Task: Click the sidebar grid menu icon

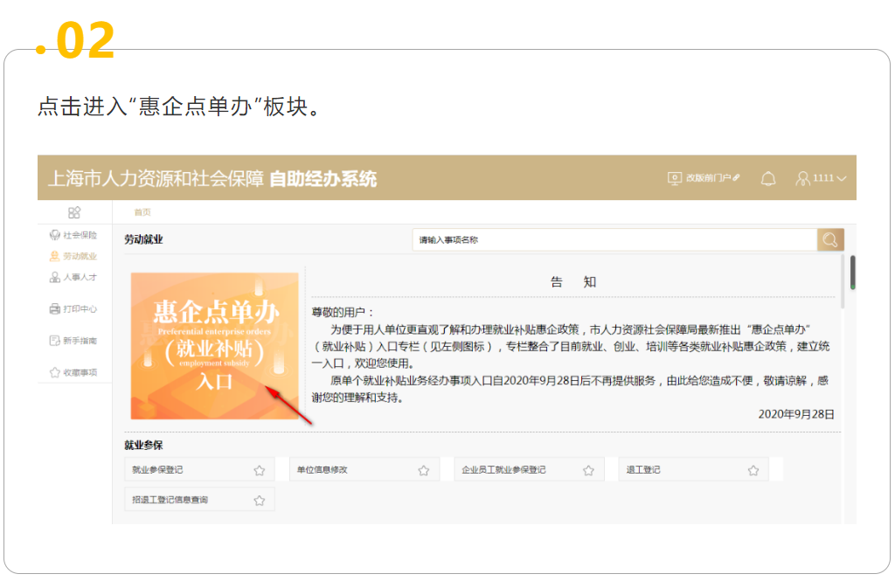Action: click(74, 212)
